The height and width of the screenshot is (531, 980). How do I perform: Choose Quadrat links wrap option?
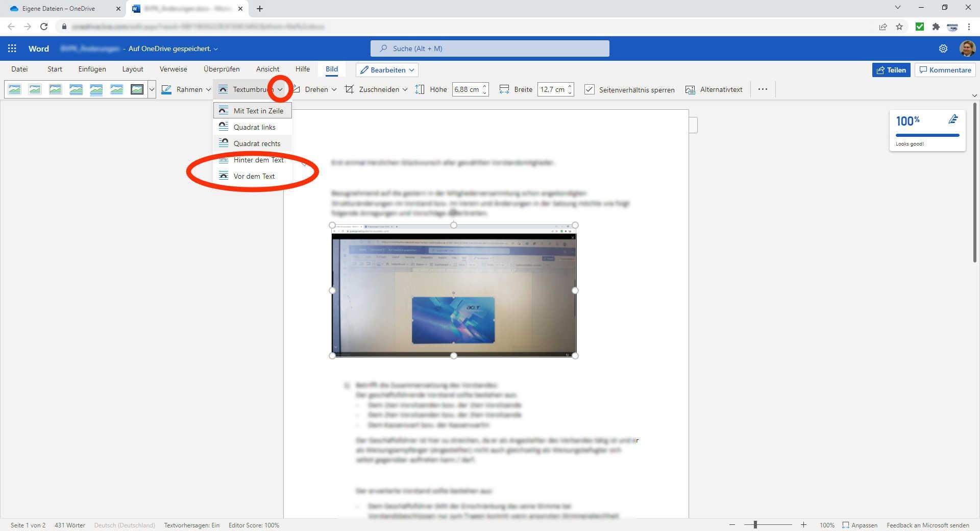pos(253,127)
